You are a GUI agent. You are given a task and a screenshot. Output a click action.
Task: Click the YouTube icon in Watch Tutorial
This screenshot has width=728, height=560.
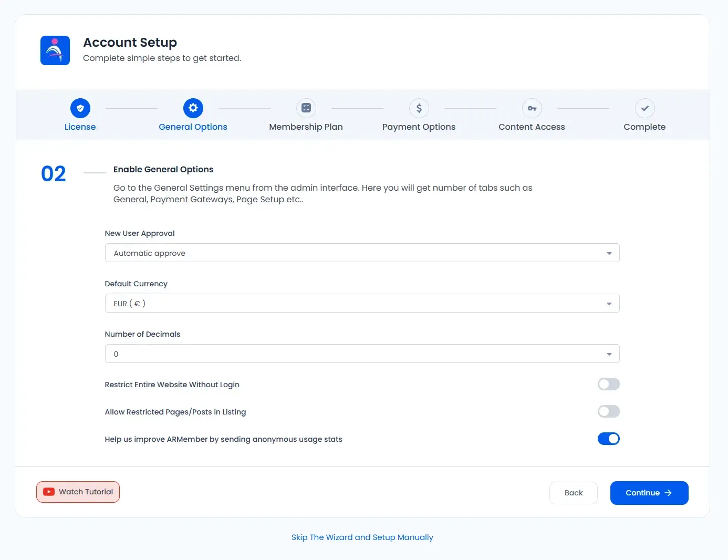click(49, 492)
